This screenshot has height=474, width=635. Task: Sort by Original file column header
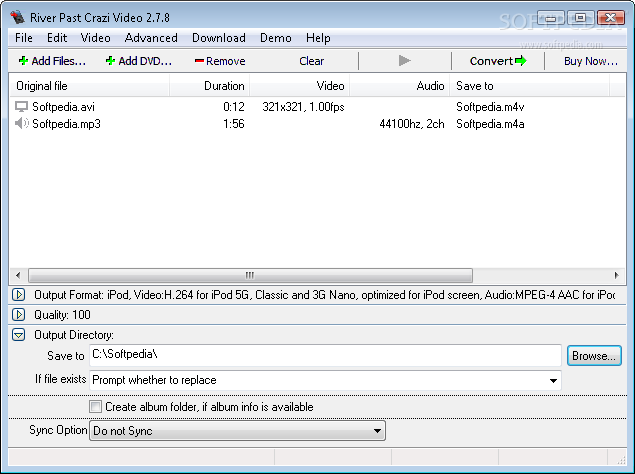pos(89,86)
